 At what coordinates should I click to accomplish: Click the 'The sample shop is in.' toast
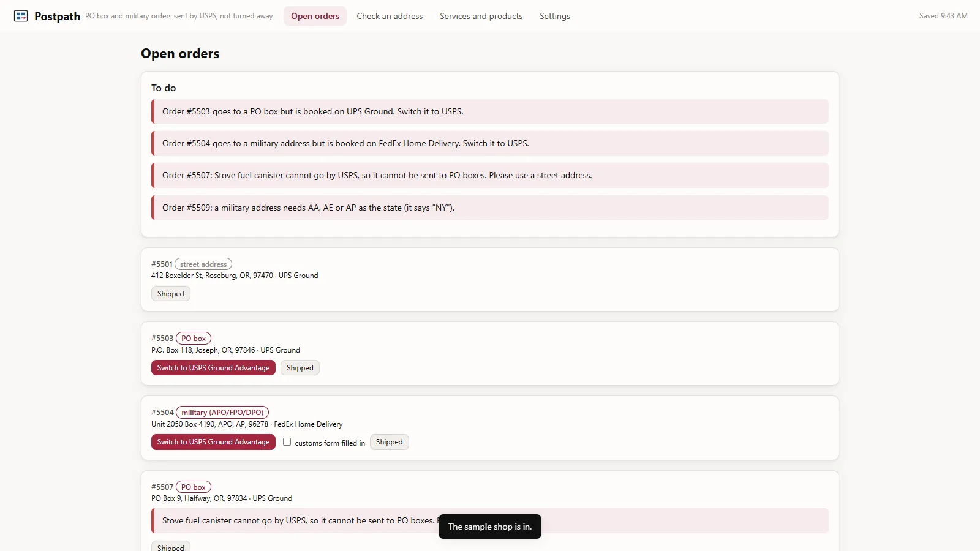(490, 527)
